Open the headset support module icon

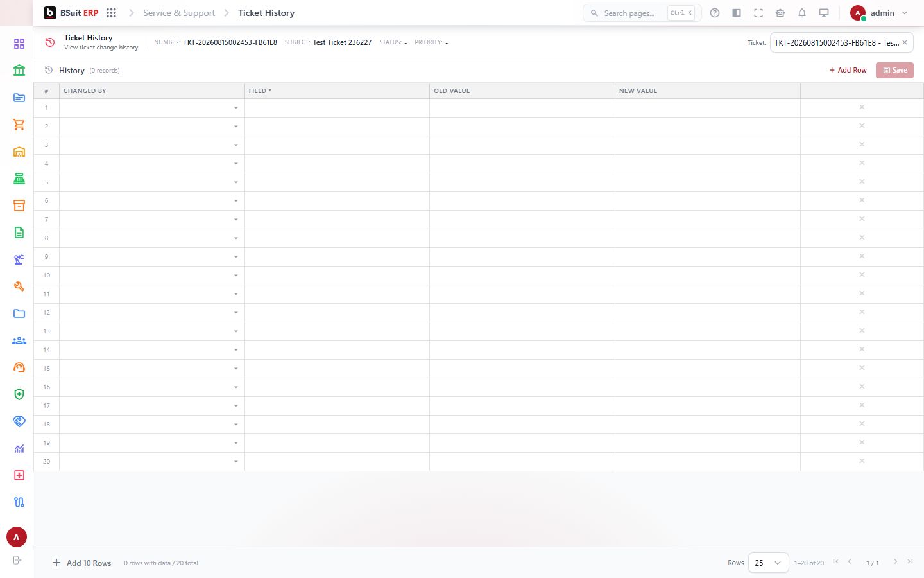[x=19, y=367]
